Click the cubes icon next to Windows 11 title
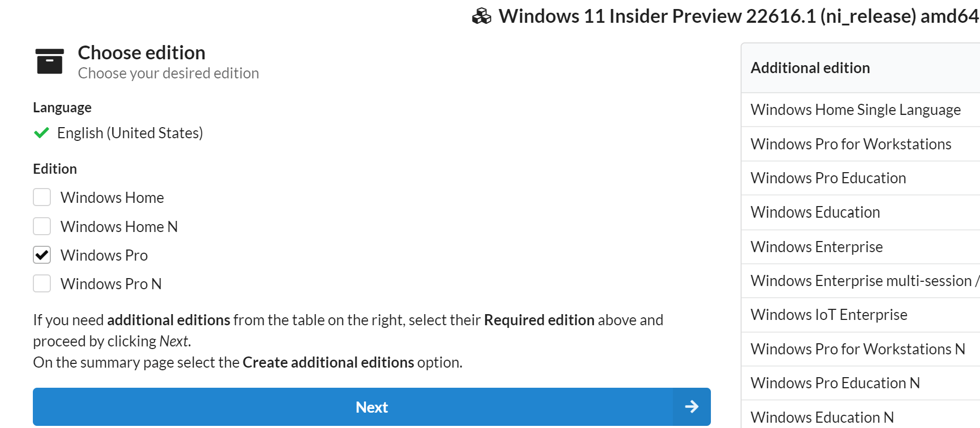The image size is (980, 428). 482,16
